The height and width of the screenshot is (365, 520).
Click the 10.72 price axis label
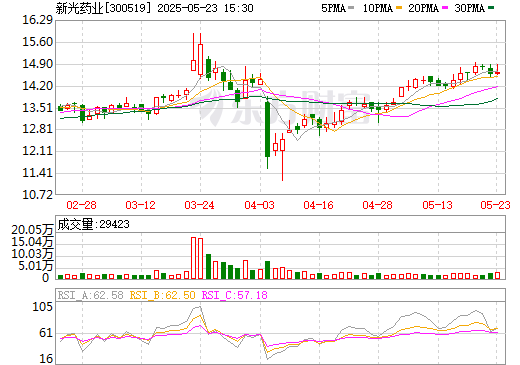point(37,194)
